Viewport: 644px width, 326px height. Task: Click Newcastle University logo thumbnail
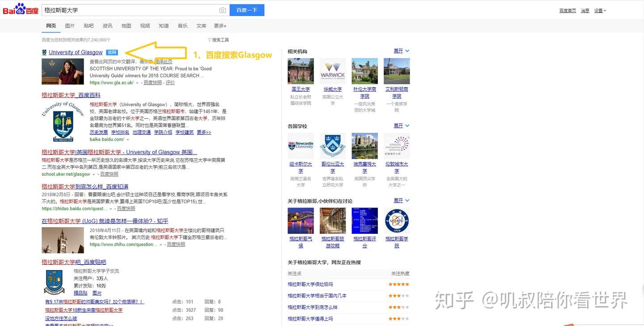coord(301,146)
